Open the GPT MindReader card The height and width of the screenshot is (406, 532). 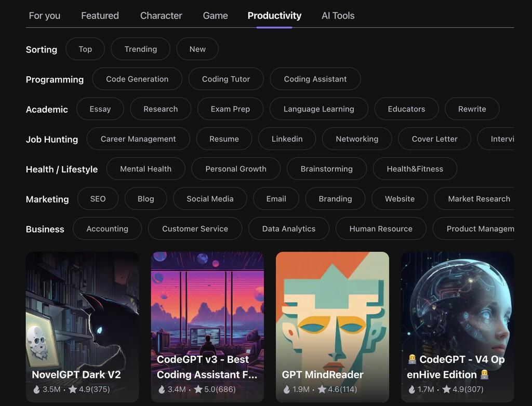coord(332,327)
